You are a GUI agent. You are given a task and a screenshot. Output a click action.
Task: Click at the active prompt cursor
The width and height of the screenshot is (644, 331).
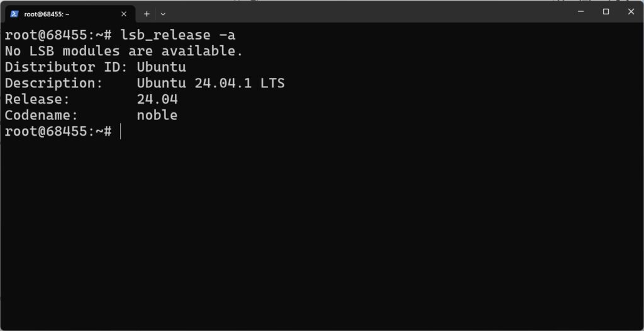pos(119,131)
